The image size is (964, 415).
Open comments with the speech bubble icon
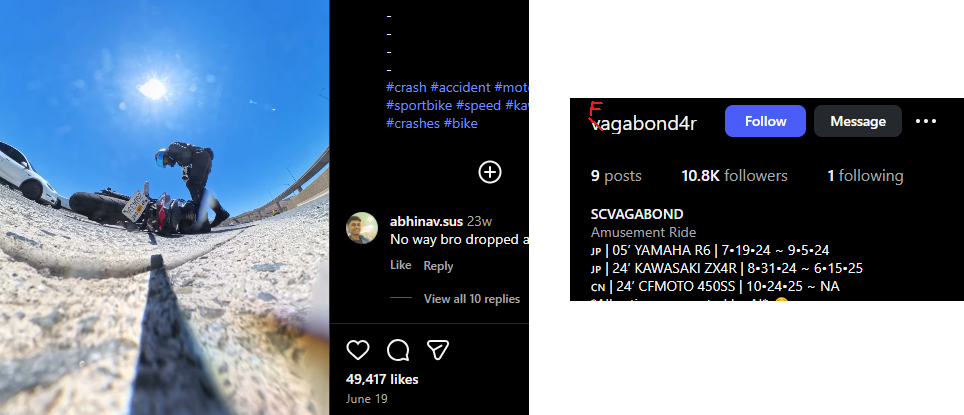pyautogui.click(x=398, y=350)
